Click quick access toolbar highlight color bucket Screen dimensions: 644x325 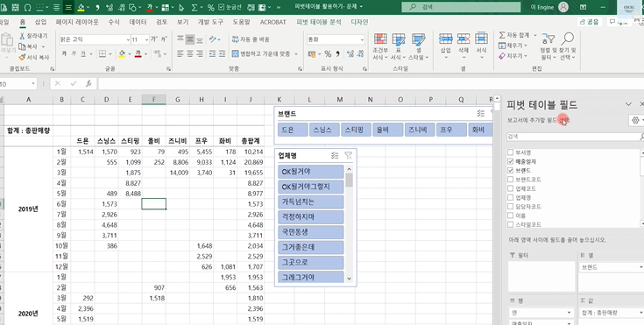[x=81, y=7]
